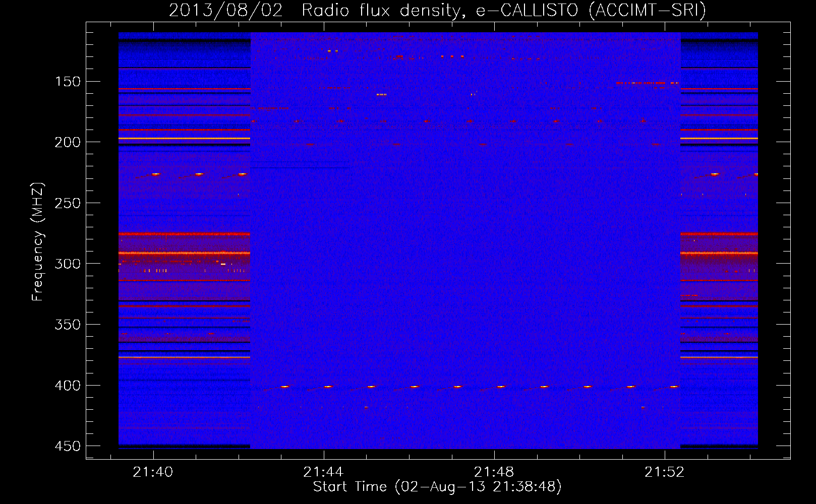The image size is (816, 504).
Task: Click the plot title with the date 2013/08/02
Action: (x=437, y=10)
